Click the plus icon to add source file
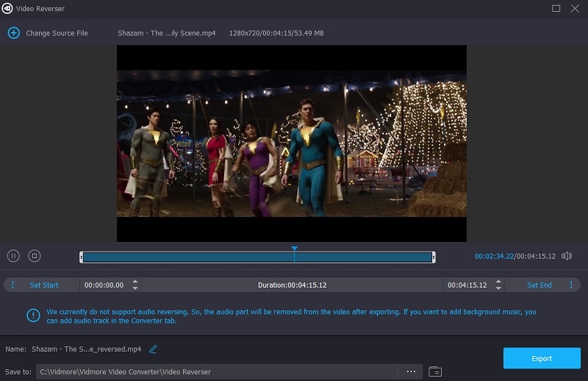The height and width of the screenshot is (381, 588). pyautogui.click(x=12, y=33)
